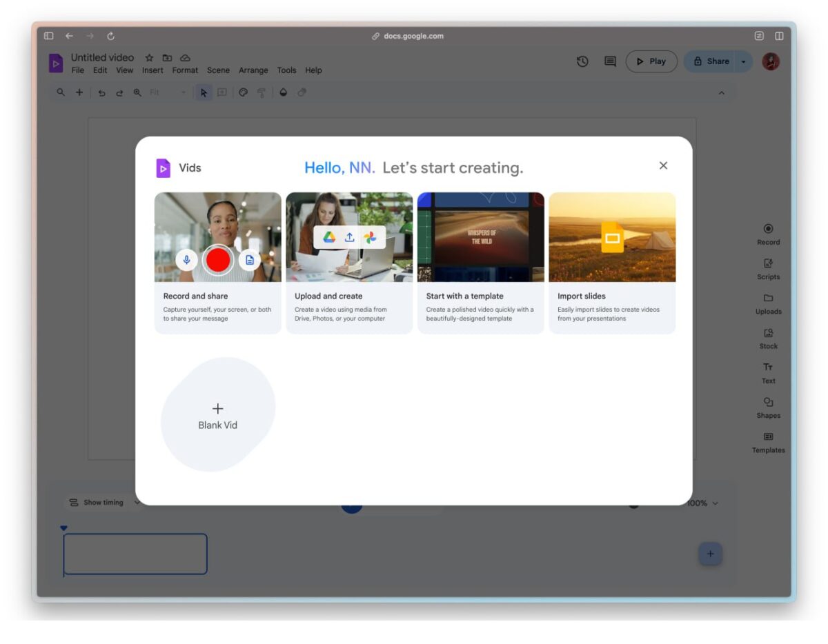Star the Untitled video

[x=148, y=58]
